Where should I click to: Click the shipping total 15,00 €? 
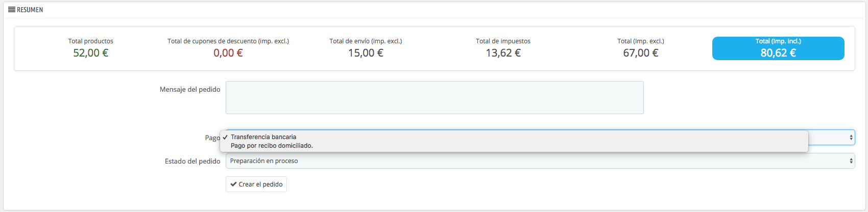pos(366,53)
